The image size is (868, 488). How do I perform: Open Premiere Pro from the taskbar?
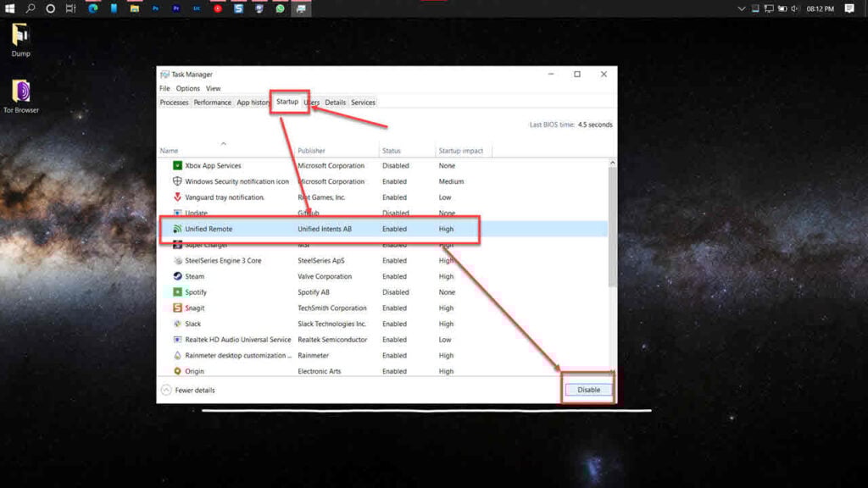click(x=176, y=8)
